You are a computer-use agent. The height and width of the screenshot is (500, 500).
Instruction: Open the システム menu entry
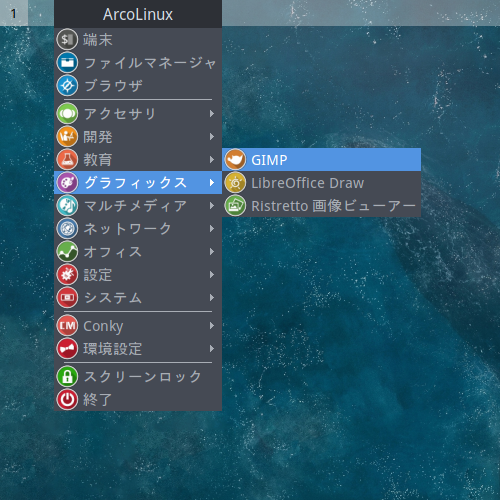tap(138, 298)
